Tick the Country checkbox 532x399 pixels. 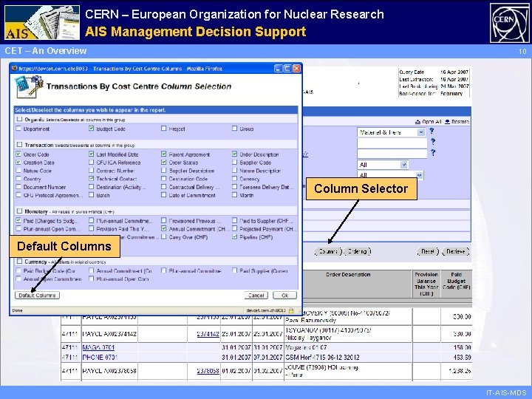pyautogui.click(x=18, y=179)
